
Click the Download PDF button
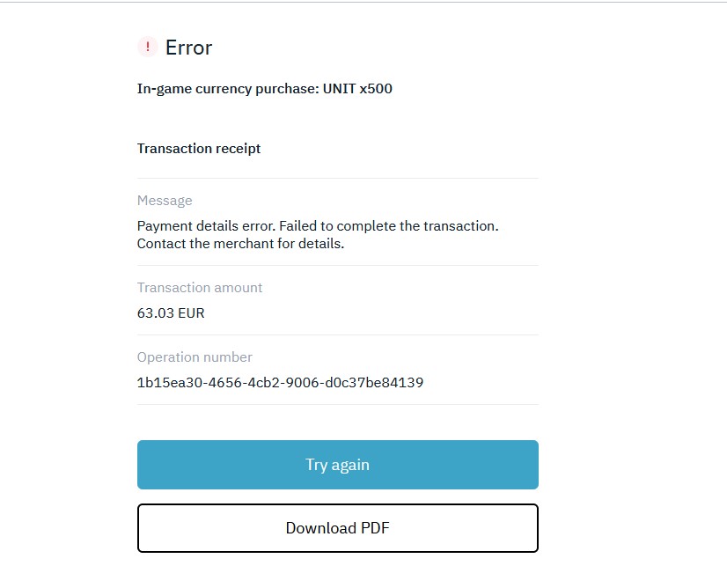click(337, 528)
